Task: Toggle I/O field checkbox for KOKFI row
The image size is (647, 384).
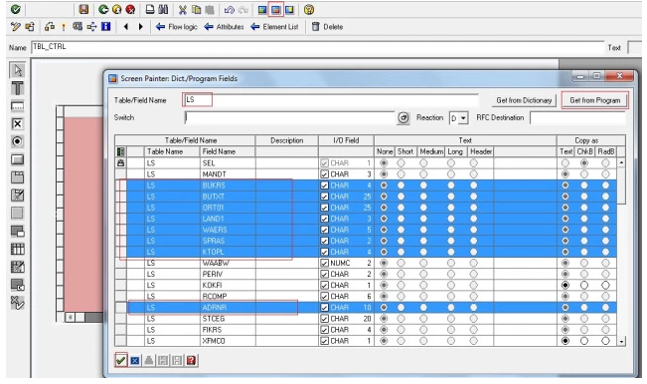Action: pos(324,285)
